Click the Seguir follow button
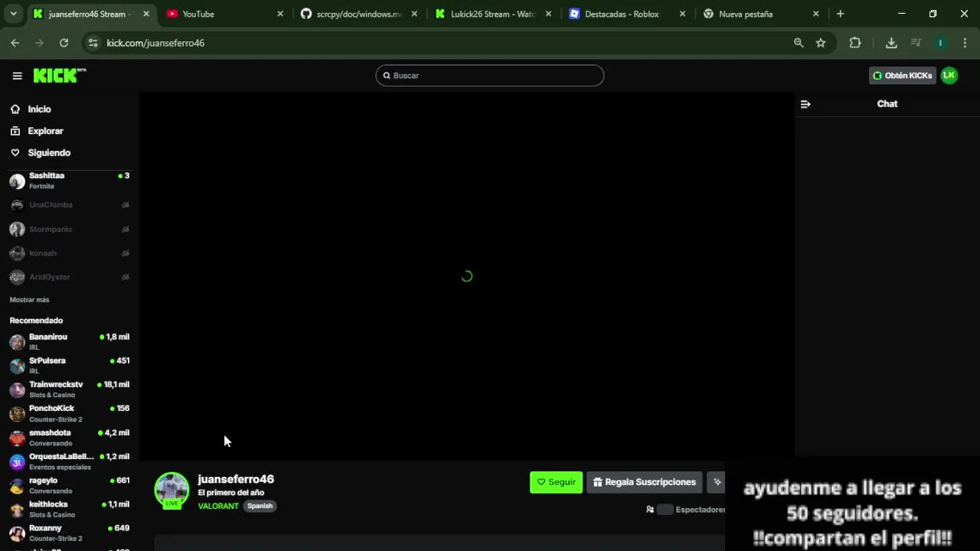The height and width of the screenshot is (551, 980). (556, 482)
